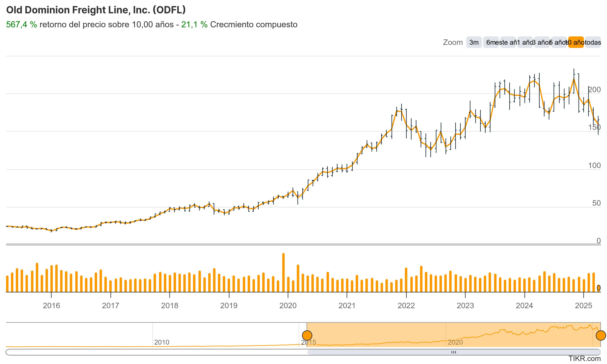Select the 'este año' zoom range

tap(508, 42)
